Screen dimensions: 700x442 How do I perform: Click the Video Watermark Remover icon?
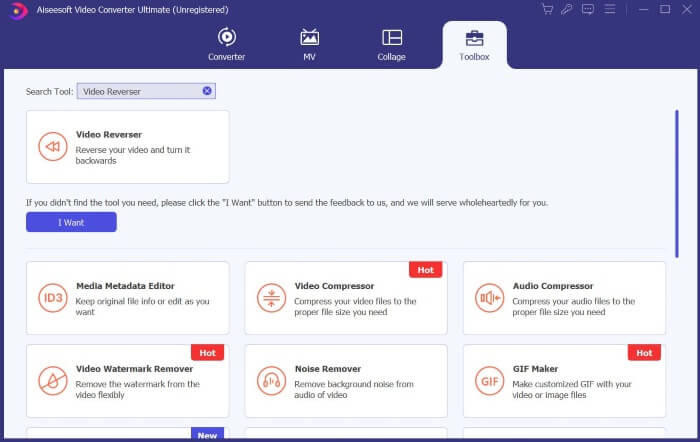(53, 381)
